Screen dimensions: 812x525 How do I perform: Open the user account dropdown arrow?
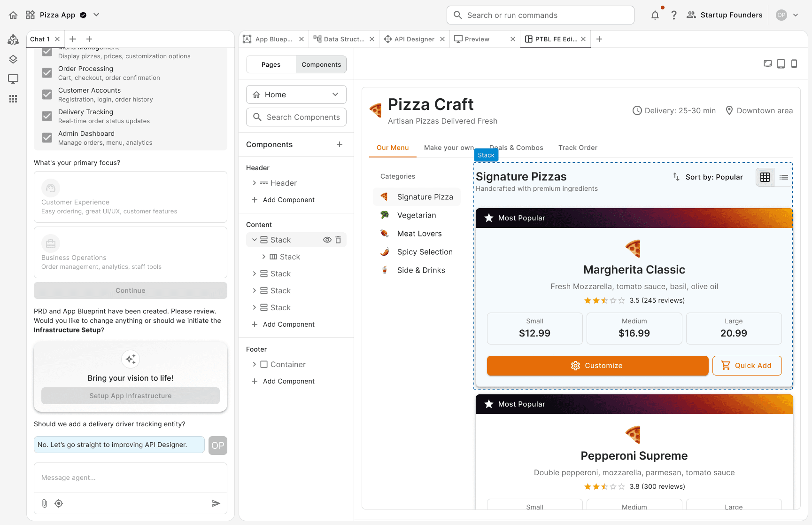point(796,15)
